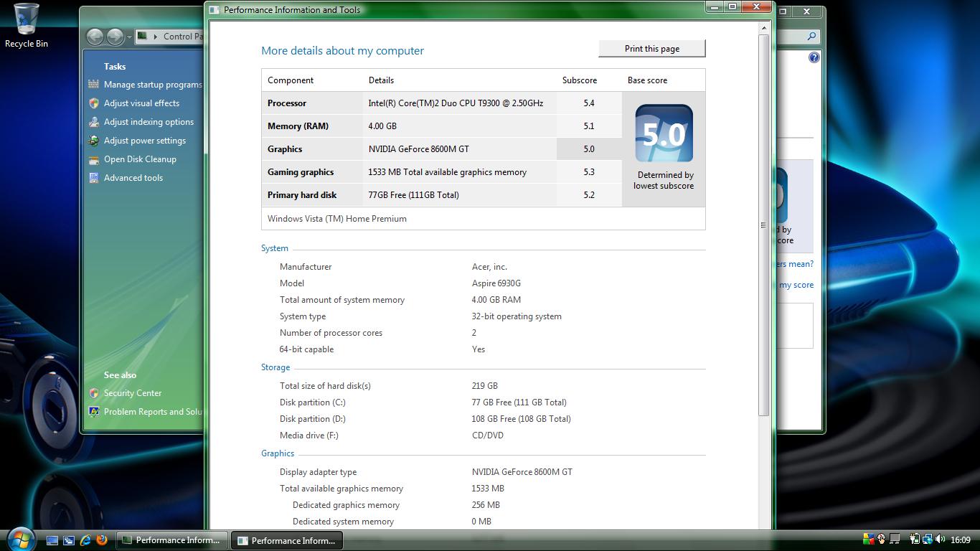Viewport: 980px width, 551px height.
Task: Click the Security Center shield icon
Action: point(93,392)
